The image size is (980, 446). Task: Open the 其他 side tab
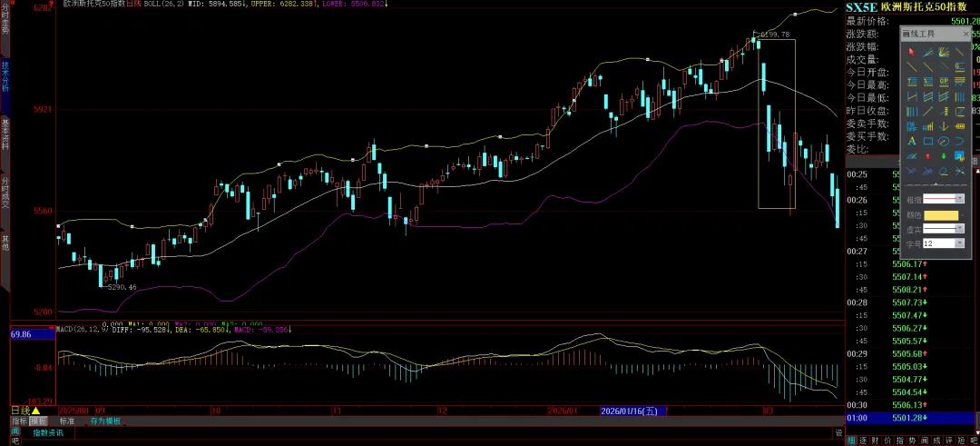click(5, 243)
